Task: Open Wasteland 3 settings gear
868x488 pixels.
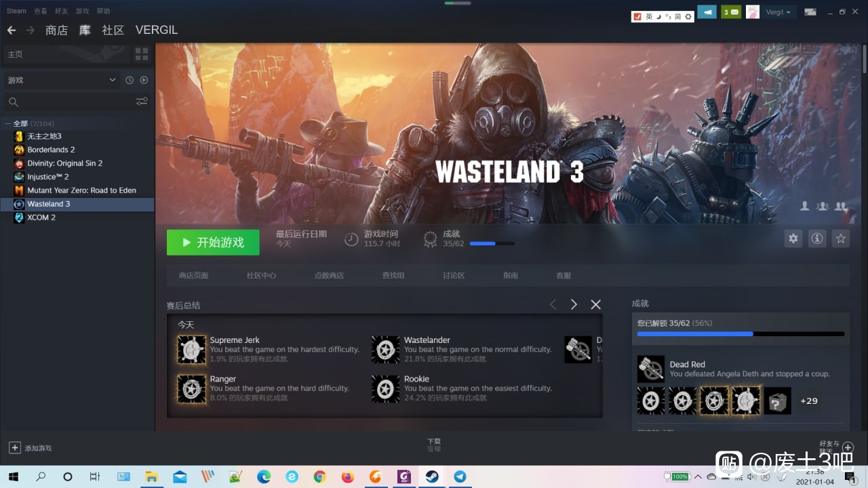Action: (793, 239)
